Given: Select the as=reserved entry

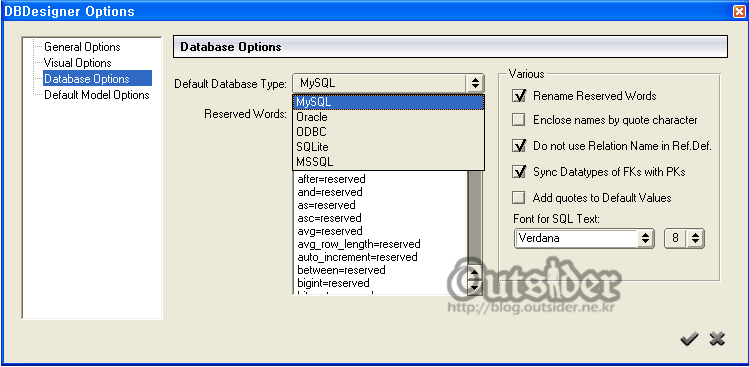Looking at the screenshot, I should (326, 205).
